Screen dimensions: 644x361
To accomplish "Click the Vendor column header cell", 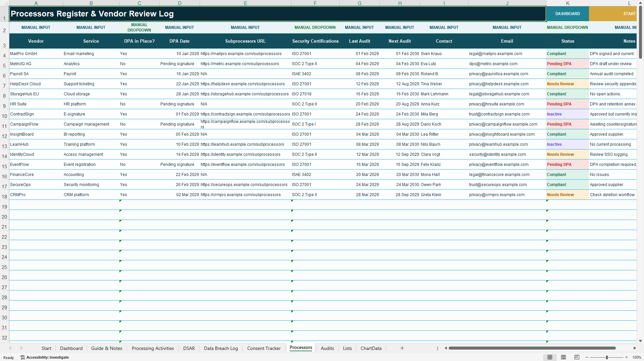I will coord(36,41).
